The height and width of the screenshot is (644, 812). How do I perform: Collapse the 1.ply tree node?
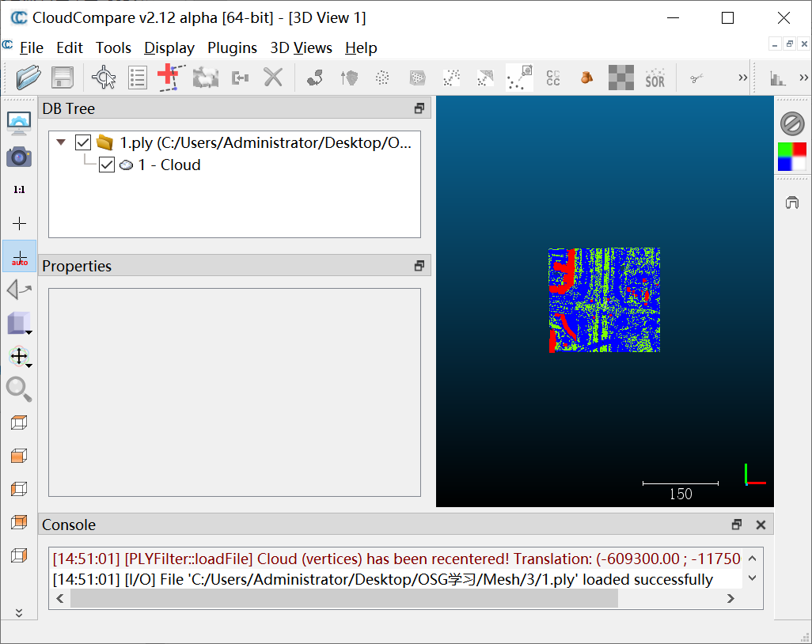pyautogui.click(x=61, y=142)
